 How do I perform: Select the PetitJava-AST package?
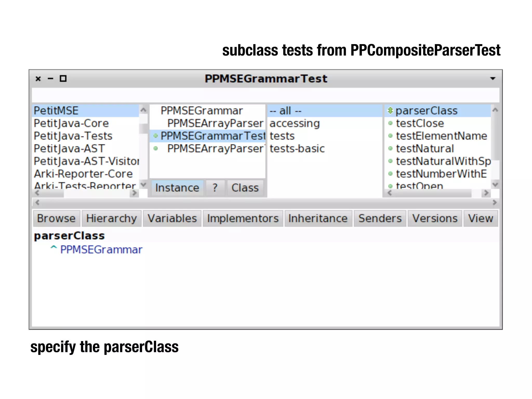coord(85,149)
